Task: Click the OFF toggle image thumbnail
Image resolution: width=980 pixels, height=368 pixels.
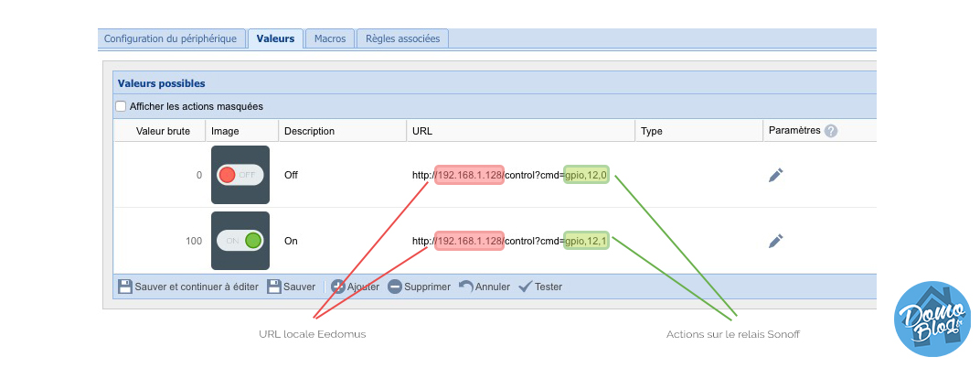Action: tap(240, 175)
